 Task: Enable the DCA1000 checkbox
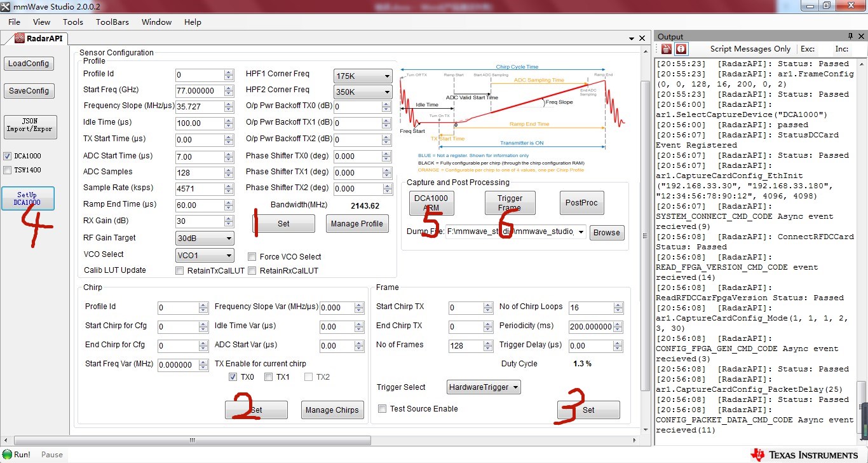tap(7, 156)
